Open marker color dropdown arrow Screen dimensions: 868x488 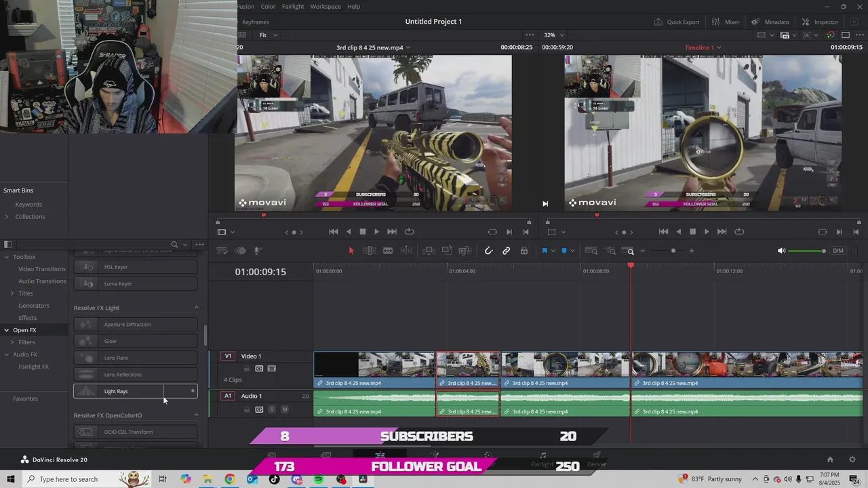pyautogui.click(x=572, y=251)
